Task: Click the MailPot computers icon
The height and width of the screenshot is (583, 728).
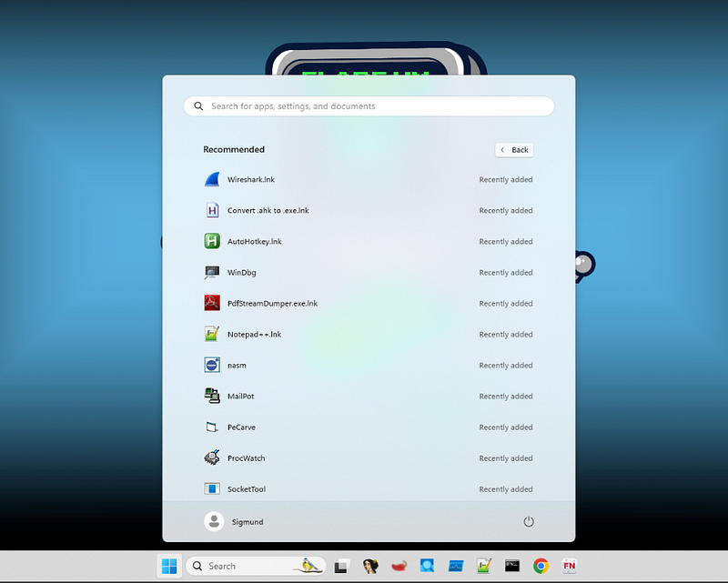Action: (x=212, y=396)
